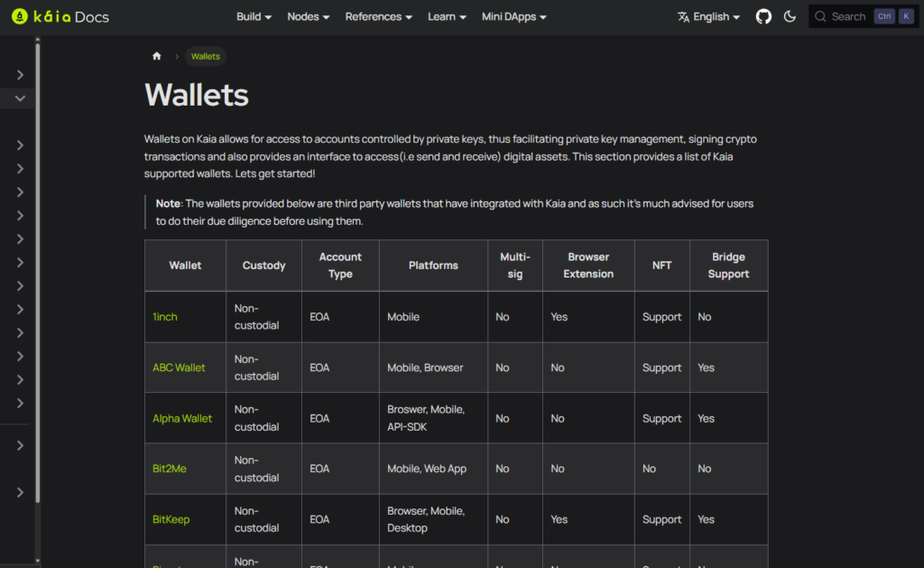924x568 pixels.
Task: Click ABC Wallet's 'Non-custodial' custody cell
Action: point(263,368)
